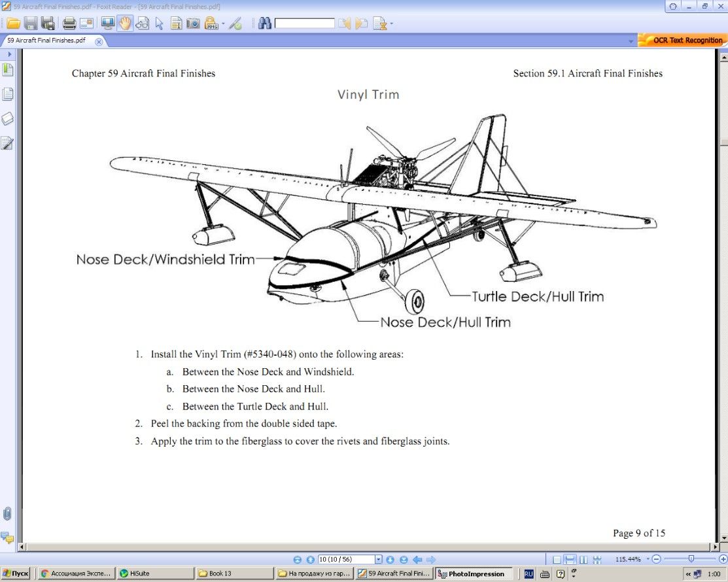Switch to PhotoImpression taskbar window
This screenshot has height=582, width=728.
point(474,573)
